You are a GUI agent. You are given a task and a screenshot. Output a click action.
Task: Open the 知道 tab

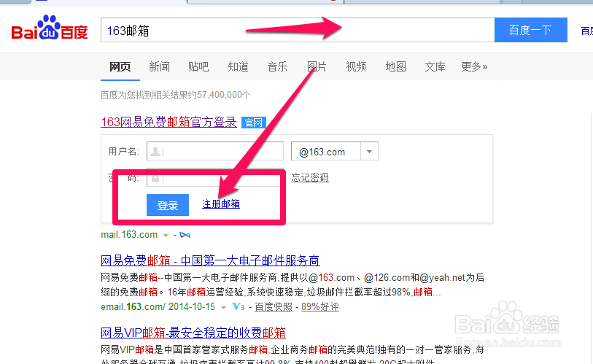point(238,67)
